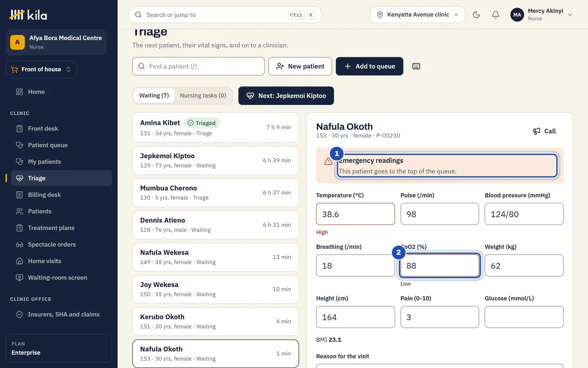This screenshot has height=368, width=588.
Task: Select the Waiting (7) tab
Action: tap(154, 96)
